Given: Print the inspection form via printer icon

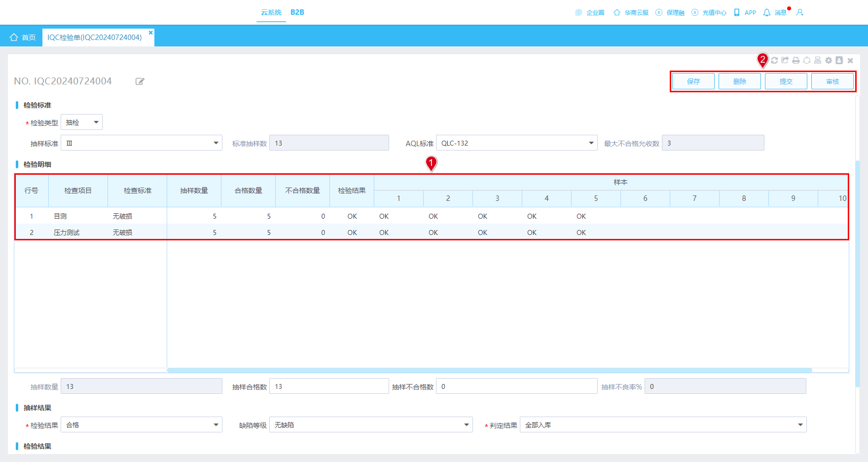Looking at the screenshot, I should 796,60.
